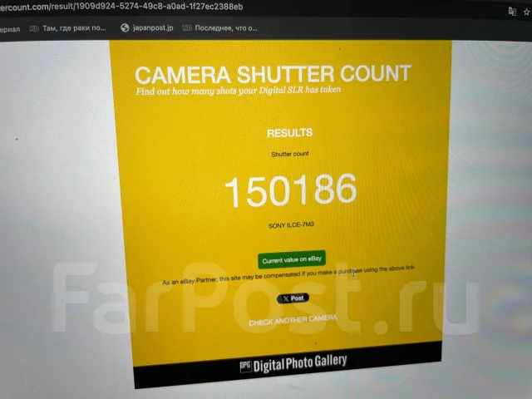532x399 pixels.
Task: Open the 'Последнее, что о...' bookmark
Action: (219, 28)
